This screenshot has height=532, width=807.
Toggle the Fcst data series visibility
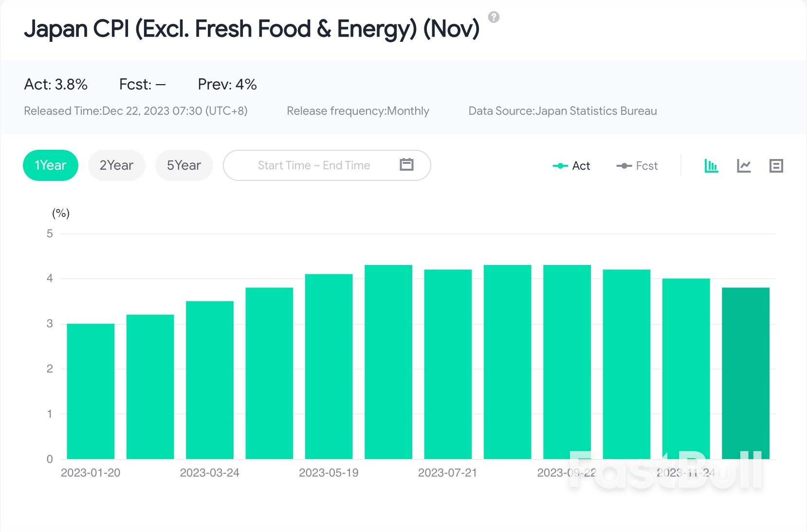tap(638, 166)
